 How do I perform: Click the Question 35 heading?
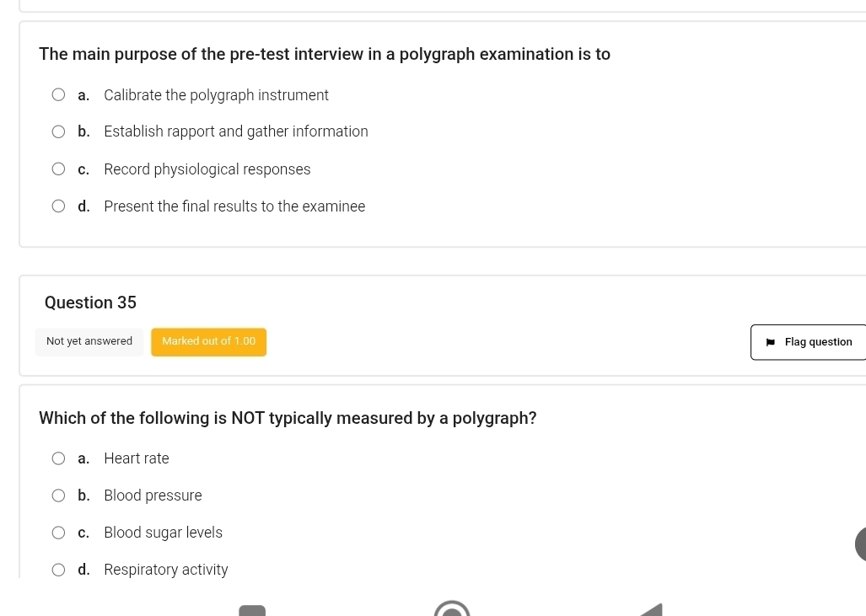[90, 303]
